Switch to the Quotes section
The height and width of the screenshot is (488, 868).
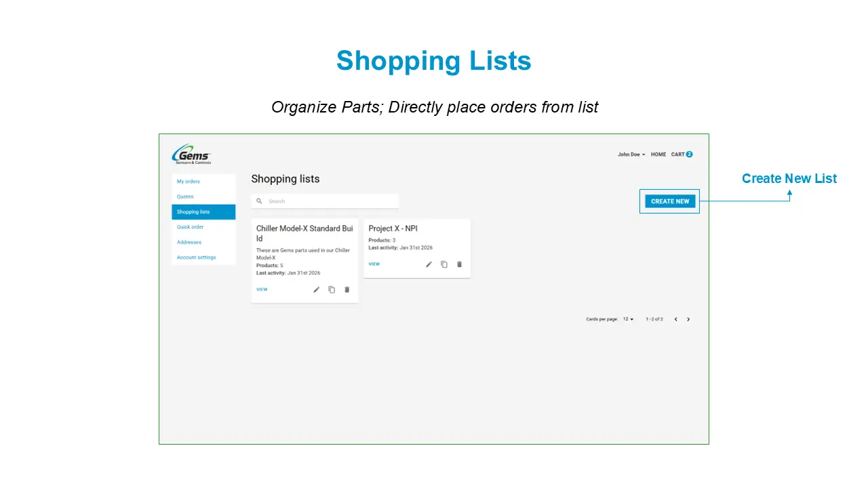[184, 197]
